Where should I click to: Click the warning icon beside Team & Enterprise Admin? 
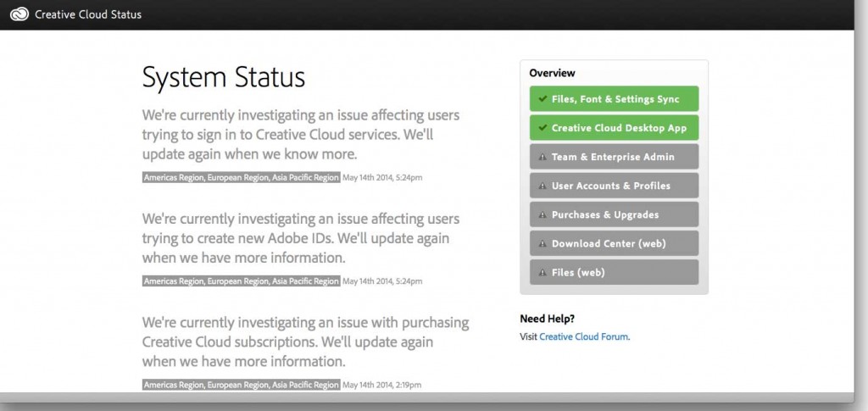(542, 157)
